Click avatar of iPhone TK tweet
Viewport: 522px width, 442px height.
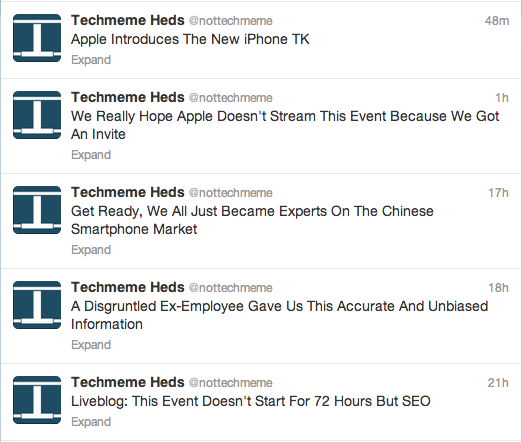click(x=37, y=38)
